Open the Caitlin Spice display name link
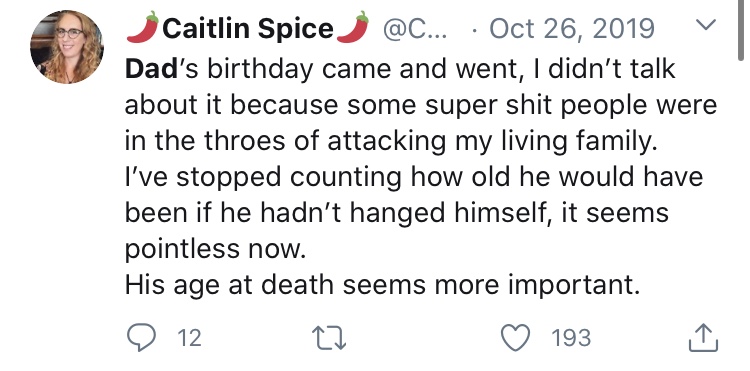Screen dimensions: 750x371 pos(248,29)
